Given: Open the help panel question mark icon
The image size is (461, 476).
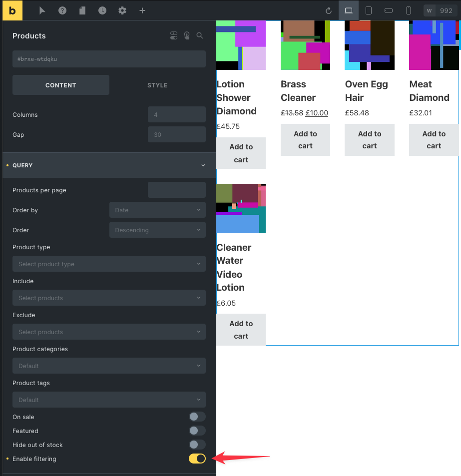Looking at the screenshot, I should tap(62, 10).
